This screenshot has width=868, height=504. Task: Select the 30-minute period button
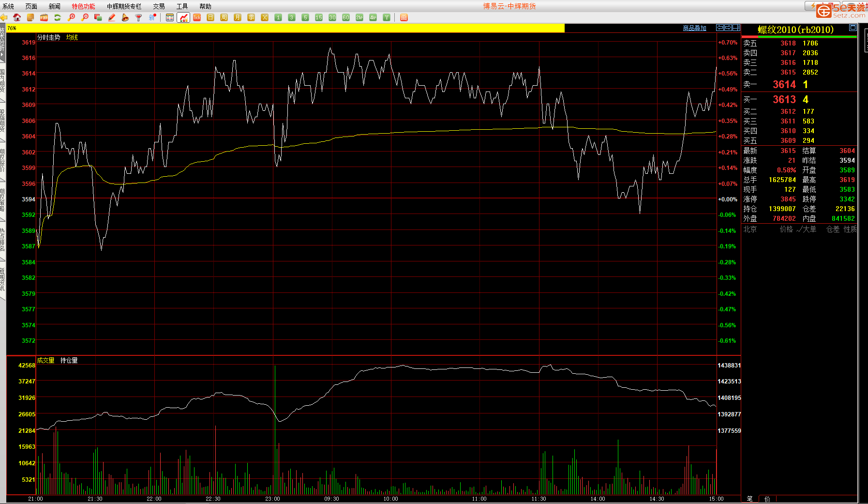pos(332,17)
